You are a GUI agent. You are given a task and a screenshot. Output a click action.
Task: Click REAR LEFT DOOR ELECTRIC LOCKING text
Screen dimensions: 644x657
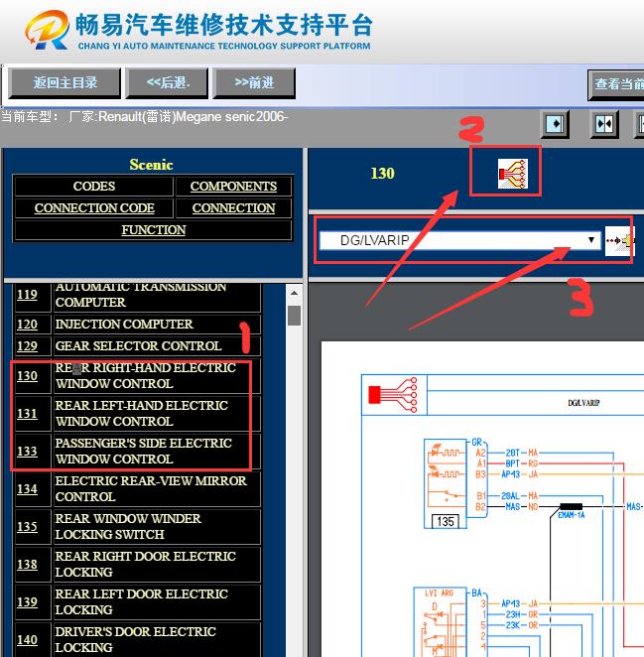tap(142, 602)
